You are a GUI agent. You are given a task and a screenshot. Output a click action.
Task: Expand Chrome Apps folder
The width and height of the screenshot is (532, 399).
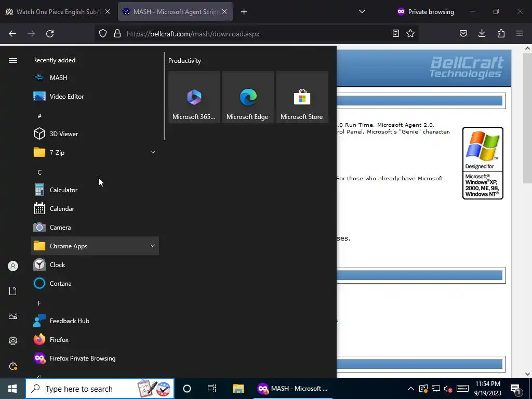tap(95, 246)
